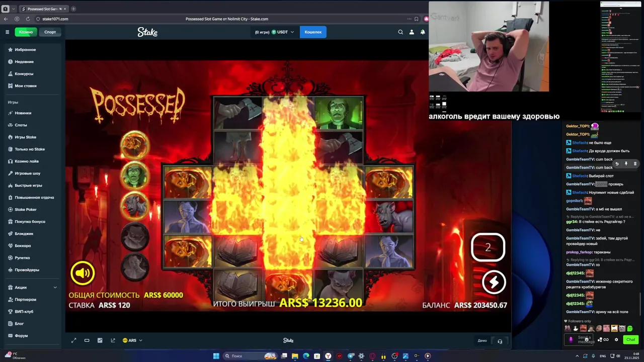
Task: Open search magnifier in Stake header
Action: [x=400, y=32]
